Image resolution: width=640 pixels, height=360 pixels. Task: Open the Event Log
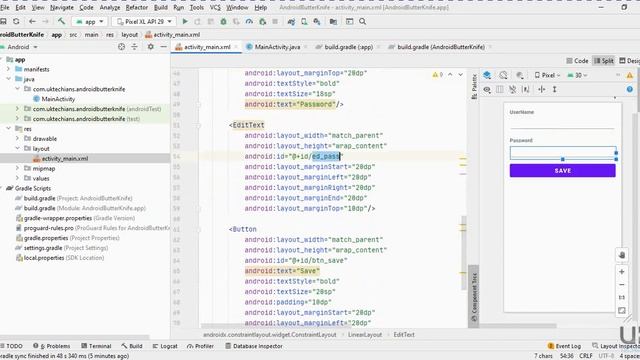(564, 346)
